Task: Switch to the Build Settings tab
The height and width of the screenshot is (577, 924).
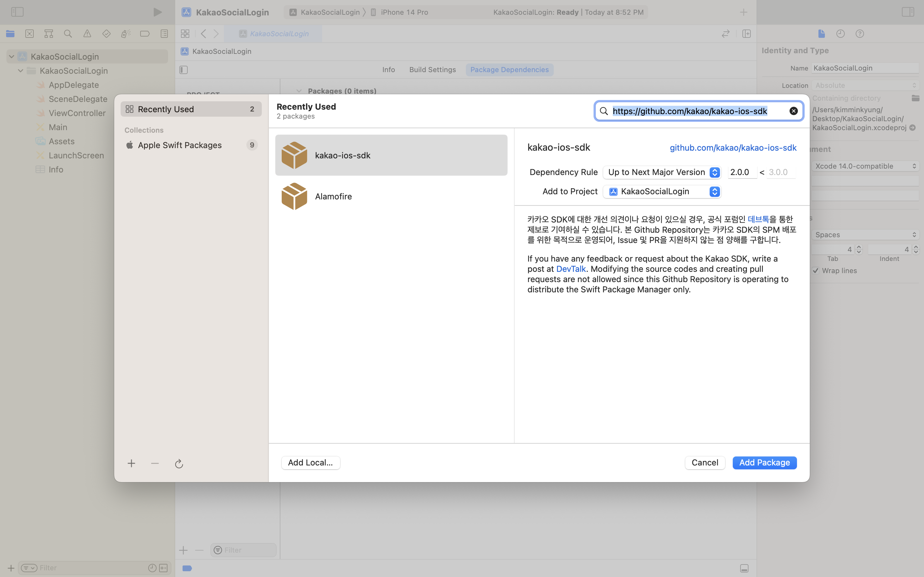Action: tap(432, 70)
